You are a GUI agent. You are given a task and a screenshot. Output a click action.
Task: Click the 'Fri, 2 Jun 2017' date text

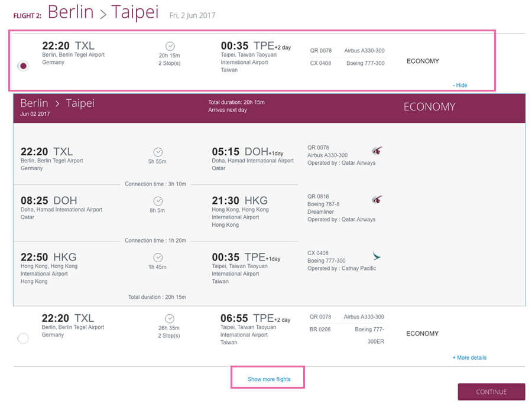point(192,15)
